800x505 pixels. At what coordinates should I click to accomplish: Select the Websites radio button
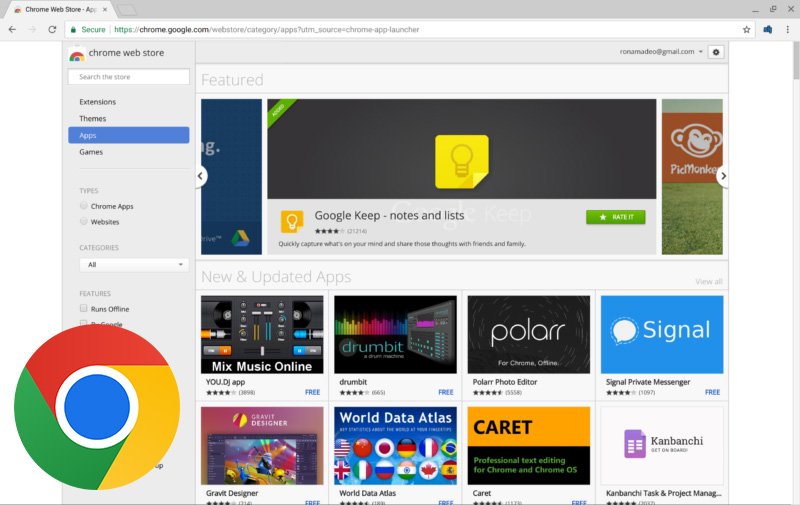tap(84, 221)
